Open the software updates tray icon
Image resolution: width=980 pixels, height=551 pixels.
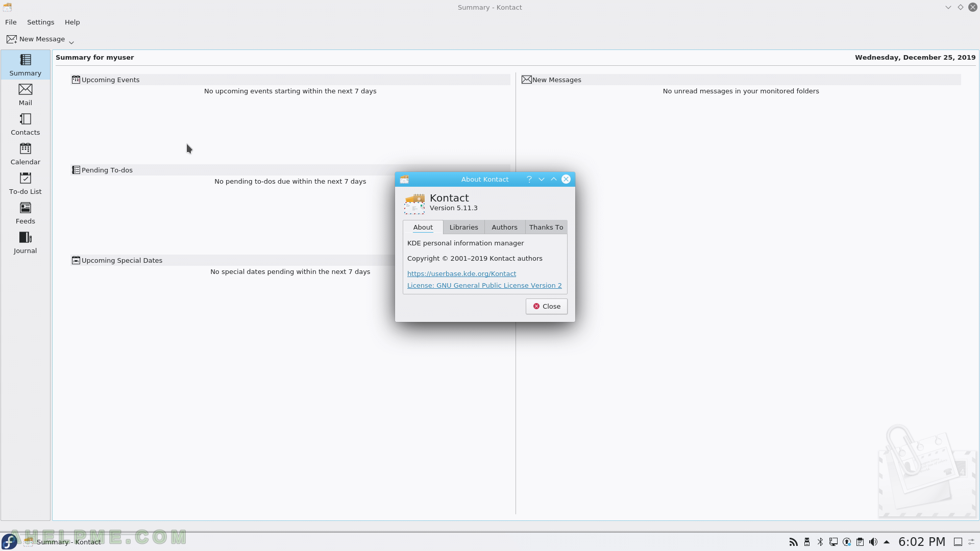point(847,542)
